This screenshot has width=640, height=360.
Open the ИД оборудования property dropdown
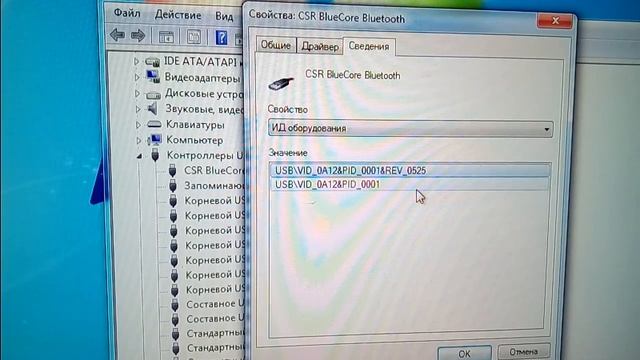click(x=411, y=129)
